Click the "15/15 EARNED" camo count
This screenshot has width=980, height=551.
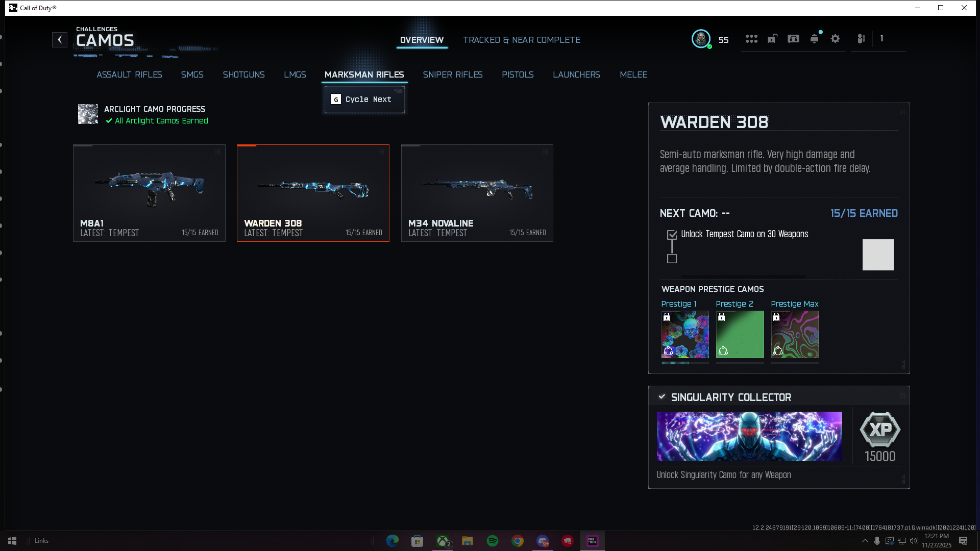[x=864, y=213]
